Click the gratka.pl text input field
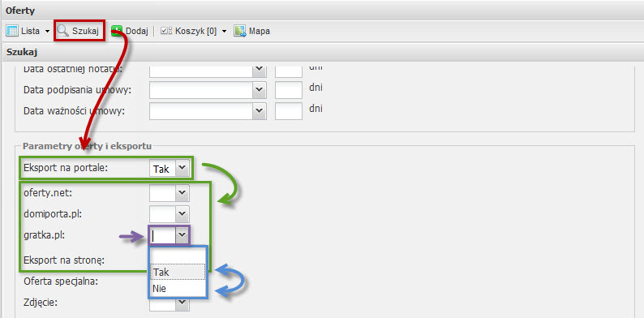The height and width of the screenshot is (318, 644). pos(163,235)
